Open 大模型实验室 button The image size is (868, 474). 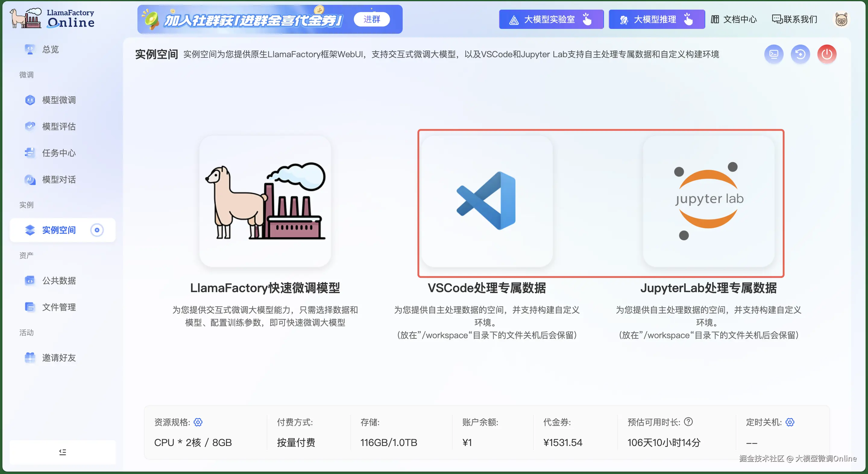[x=551, y=20]
